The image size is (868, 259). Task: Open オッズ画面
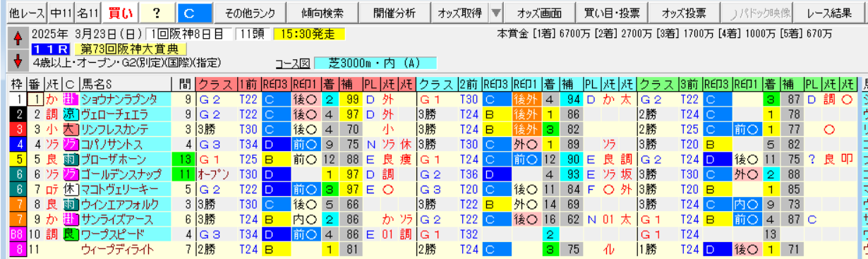coord(539,13)
